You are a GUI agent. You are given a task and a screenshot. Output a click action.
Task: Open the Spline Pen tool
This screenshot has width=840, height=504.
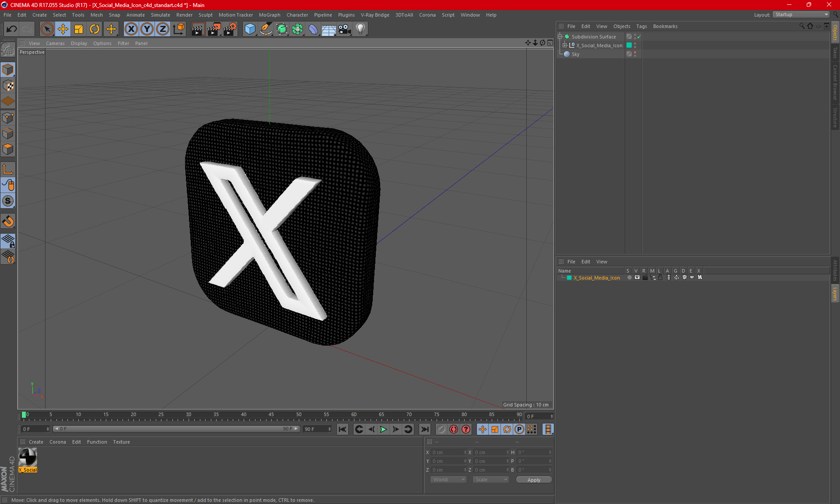coord(266,29)
